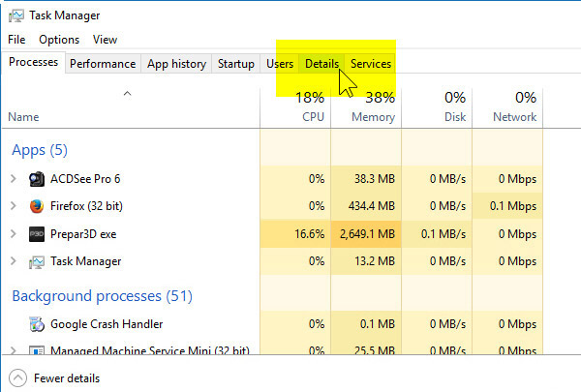Sort processes by CPU column header

coord(310,107)
